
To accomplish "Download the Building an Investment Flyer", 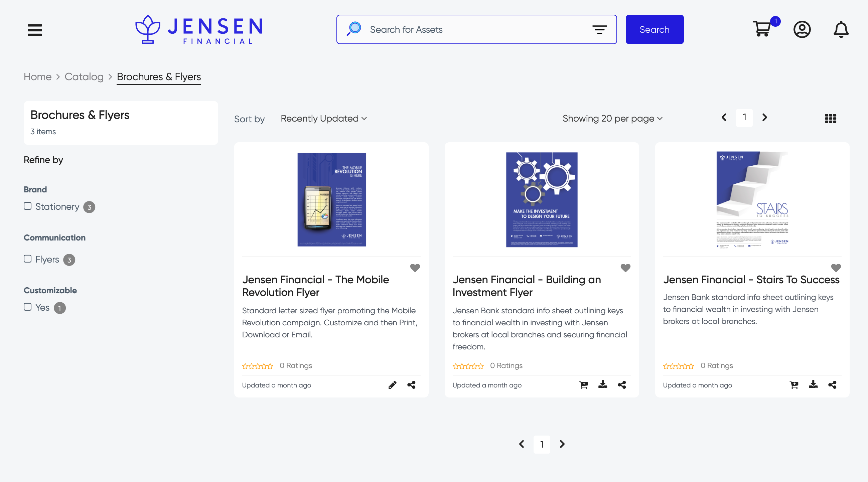I will 602,385.
